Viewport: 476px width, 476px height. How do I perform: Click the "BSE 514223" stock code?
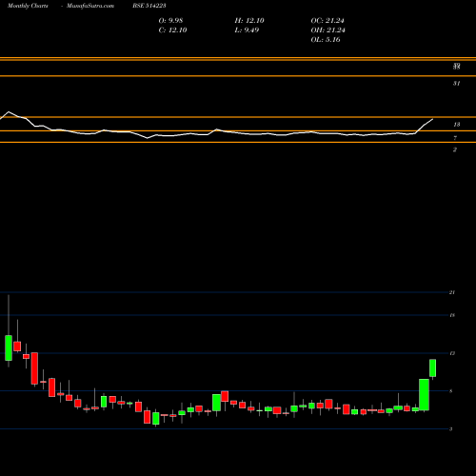click(149, 6)
